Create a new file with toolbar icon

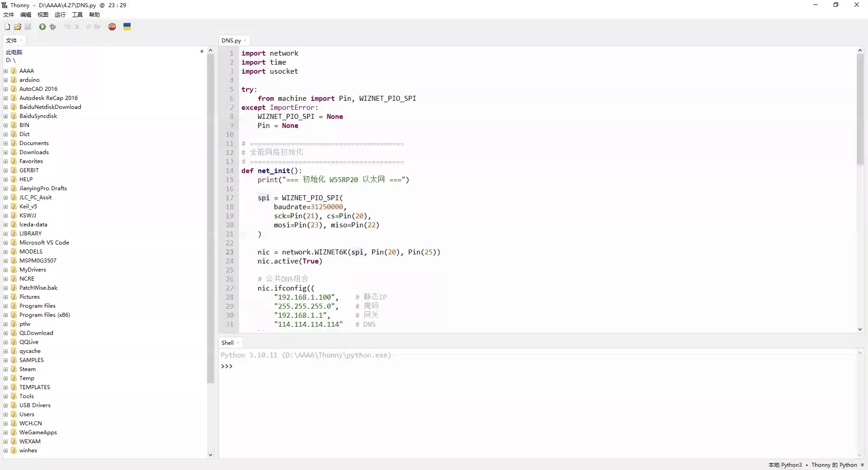[x=7, y=27]
